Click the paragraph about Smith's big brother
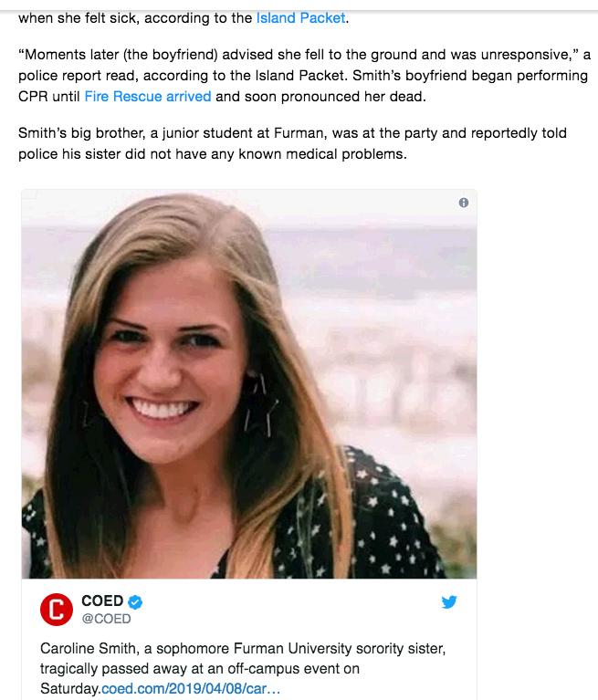The height and width of the screenshot is (700, 598). click(292, 143)
